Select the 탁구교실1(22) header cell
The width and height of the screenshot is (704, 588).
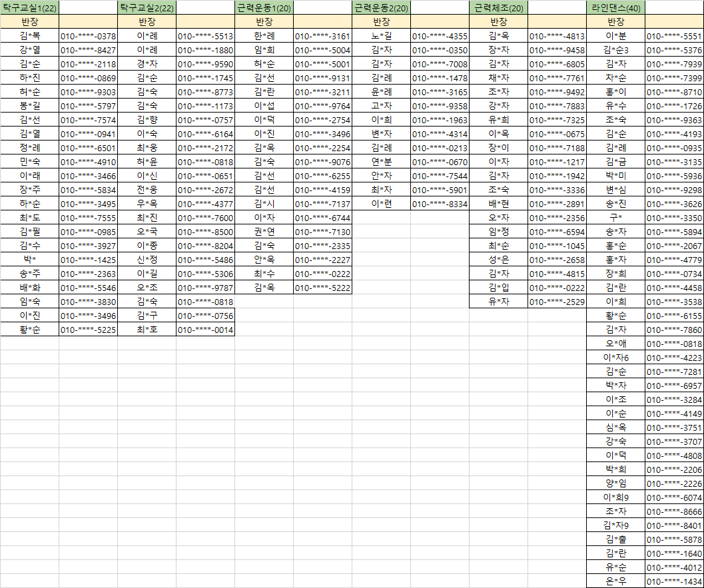coord(29,7)
